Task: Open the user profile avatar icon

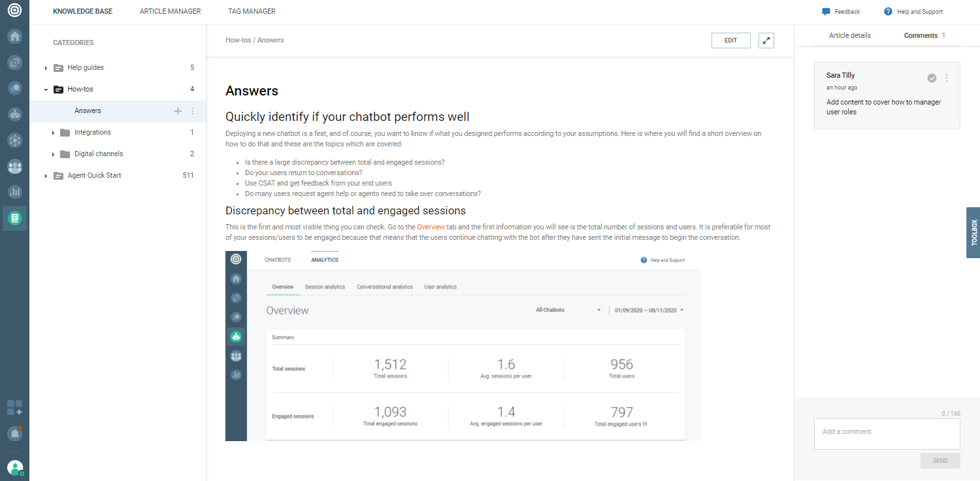Action: 14,467
